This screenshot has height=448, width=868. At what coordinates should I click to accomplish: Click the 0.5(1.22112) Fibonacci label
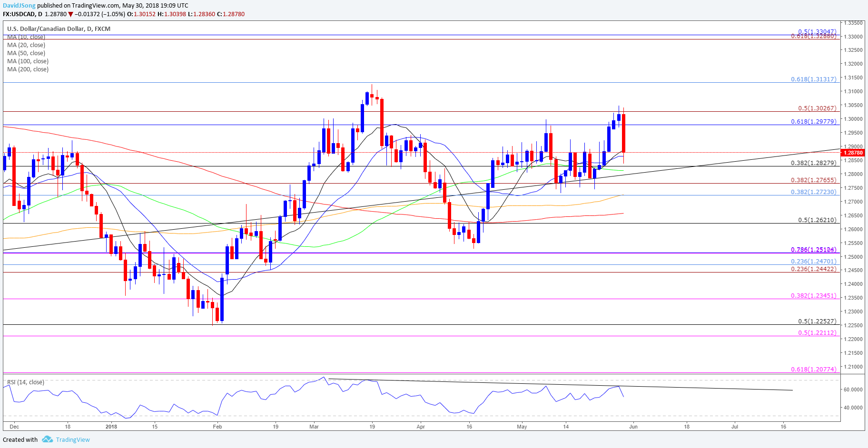[817, 333]
